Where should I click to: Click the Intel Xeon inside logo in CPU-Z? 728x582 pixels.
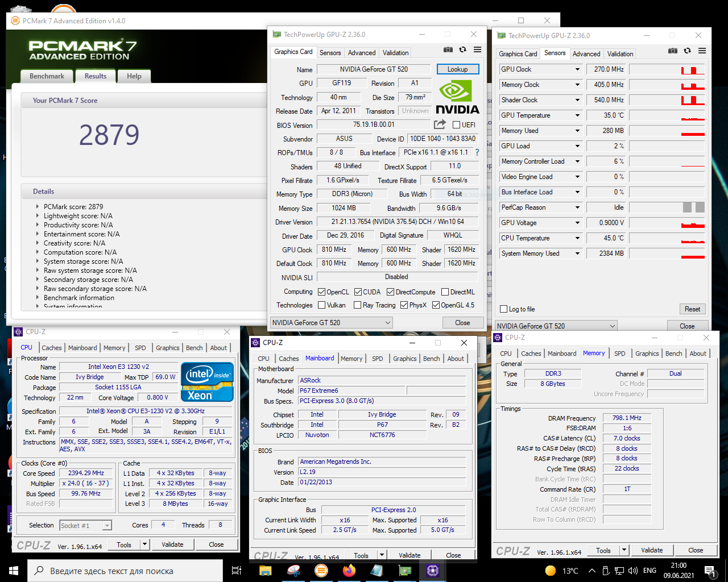click(208, 382)
